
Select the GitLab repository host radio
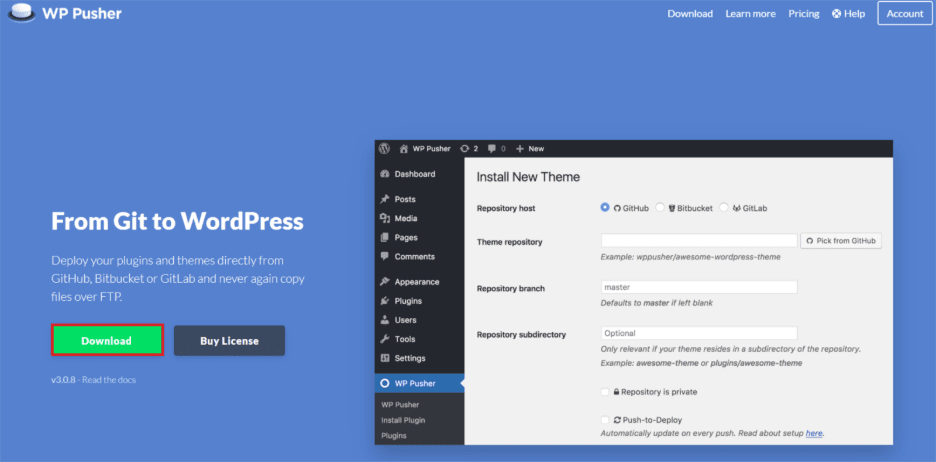pos(724,208)
